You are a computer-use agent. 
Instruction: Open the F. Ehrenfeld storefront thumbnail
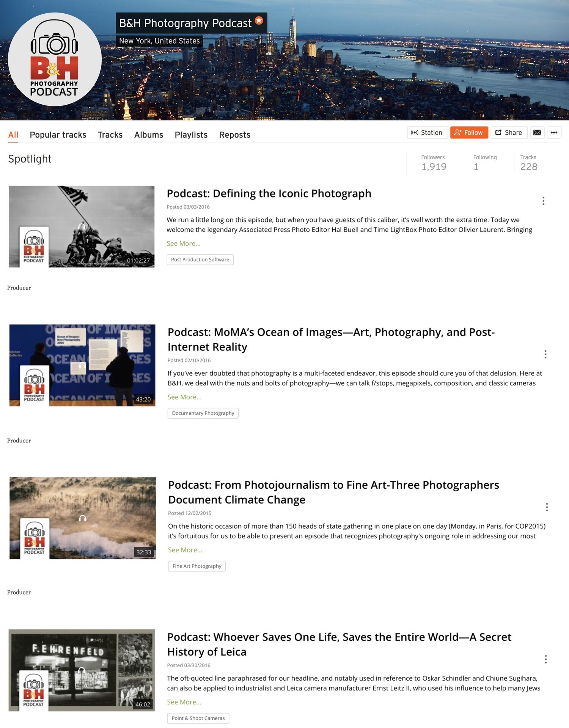[82, 670]
